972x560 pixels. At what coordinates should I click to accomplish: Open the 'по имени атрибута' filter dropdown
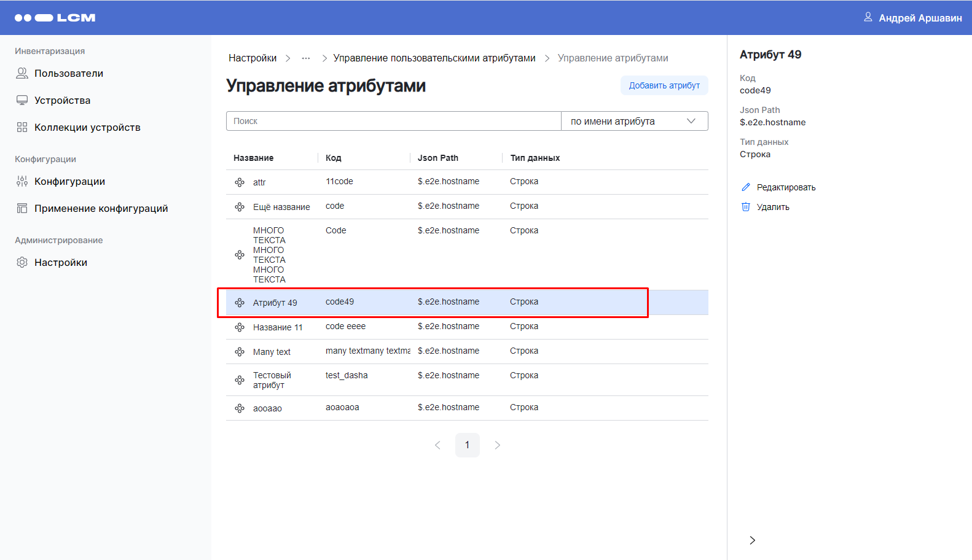coord(633,121)
